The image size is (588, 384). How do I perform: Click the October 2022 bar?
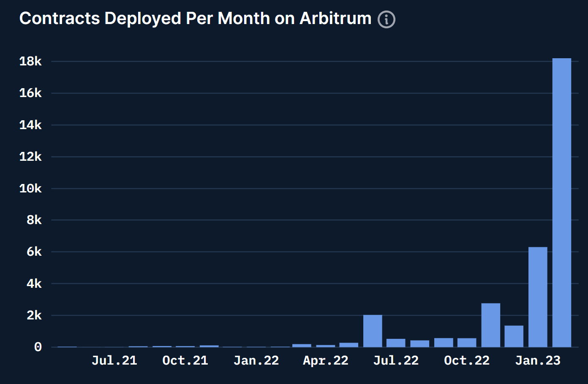point(467,343)
